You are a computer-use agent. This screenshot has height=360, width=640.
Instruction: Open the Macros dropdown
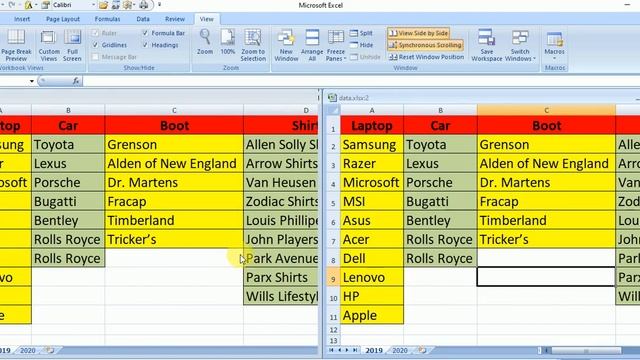tap(554, 44)
